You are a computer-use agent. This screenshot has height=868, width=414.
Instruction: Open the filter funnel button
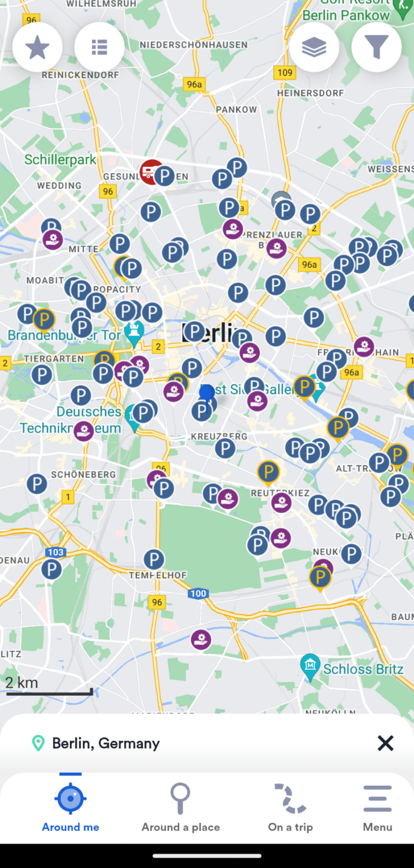(377, 48)
